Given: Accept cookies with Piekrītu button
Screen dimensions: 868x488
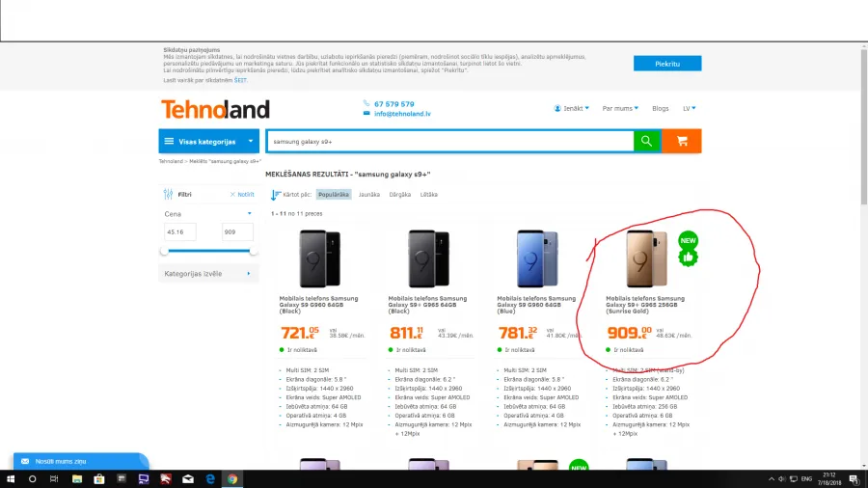Looking at the screenshot, I should click(x=667, y=64).
